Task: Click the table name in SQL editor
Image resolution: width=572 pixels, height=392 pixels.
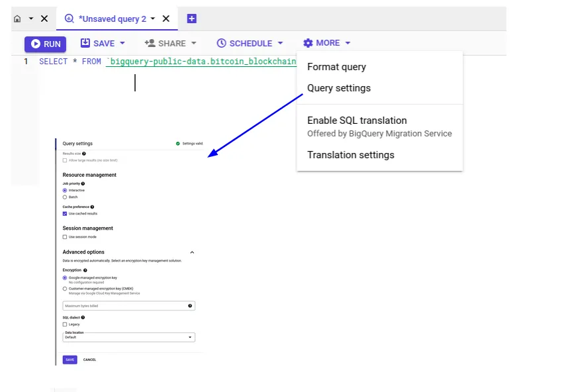Action: (x=201, y=62)
